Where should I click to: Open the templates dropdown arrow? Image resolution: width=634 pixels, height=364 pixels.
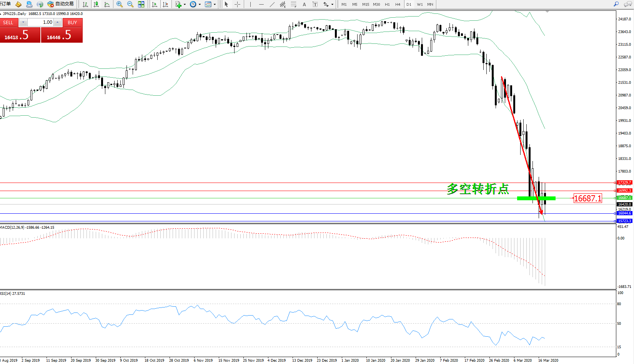tap(215, 5)
